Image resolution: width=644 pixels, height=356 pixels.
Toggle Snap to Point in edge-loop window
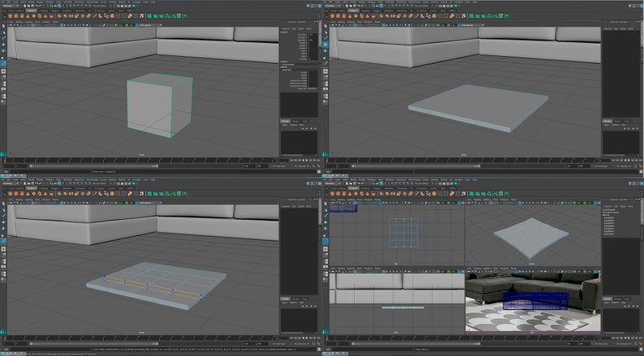78,183
